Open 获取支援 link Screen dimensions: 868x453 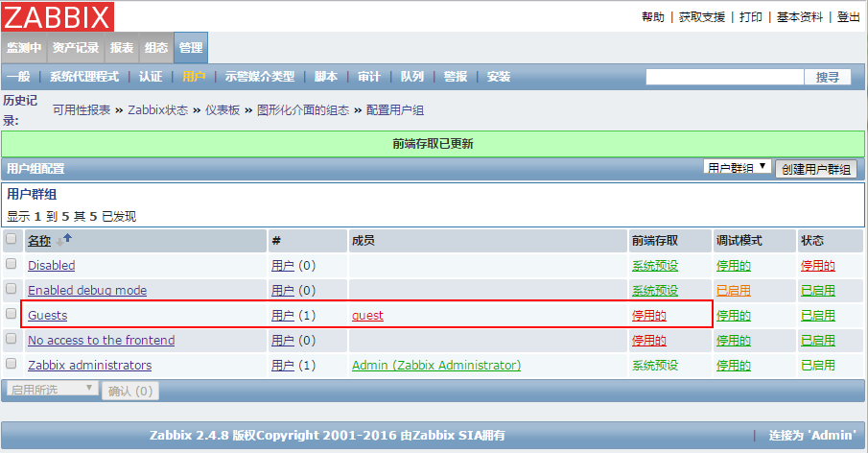(x=702, y=17)
